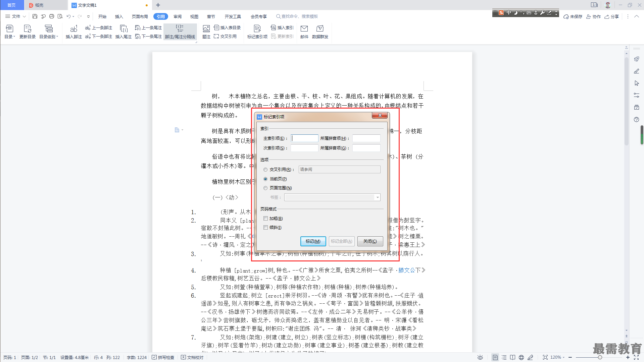The height and width of the screenshot is (362, 644).
Task: Click 题注 caption icon
Action: pos(206,32)
